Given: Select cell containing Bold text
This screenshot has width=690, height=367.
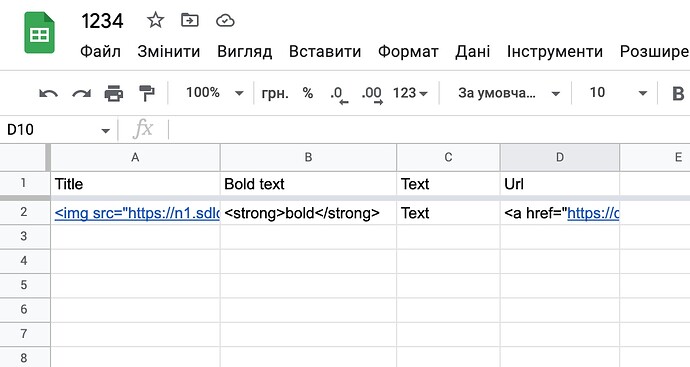Looking at the screenshot, I should tap(308, 184).
